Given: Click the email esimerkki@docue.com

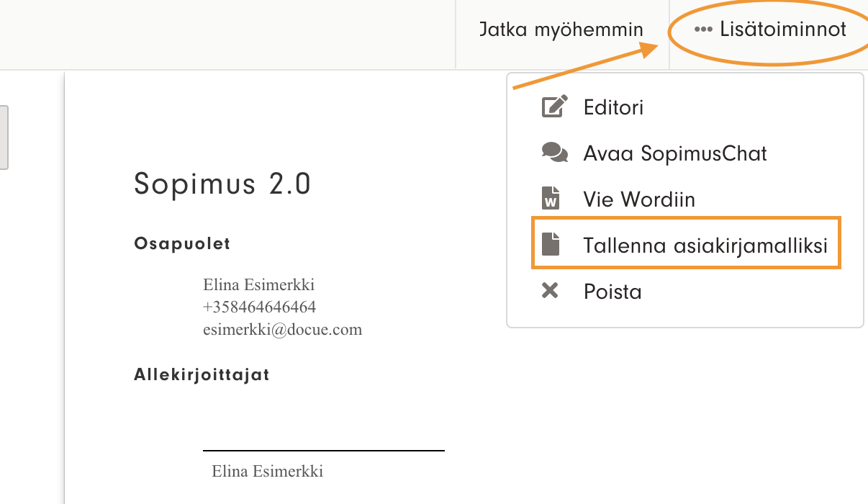Looking at the screenshot, I should pos(282,330).
